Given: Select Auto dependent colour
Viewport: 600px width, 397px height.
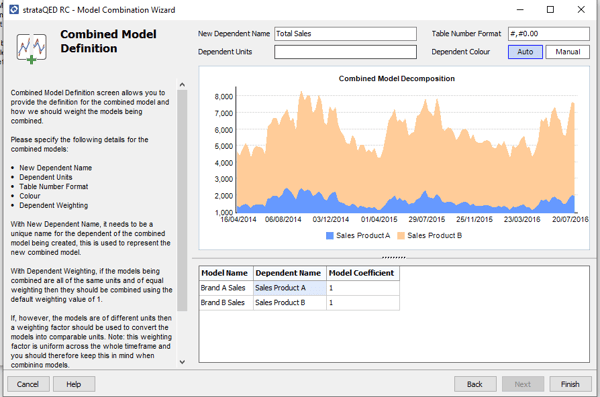Looking at the screenshot, I should coord(525,52).
